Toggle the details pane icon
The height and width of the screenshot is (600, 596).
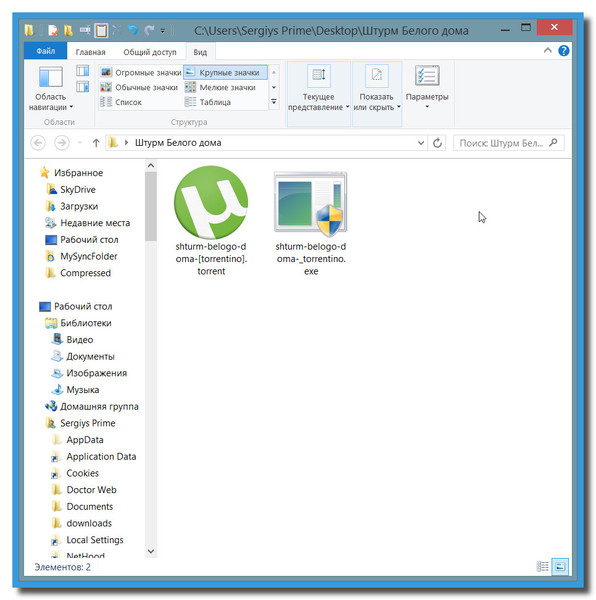pyautogui.click(x=82, y=87)
